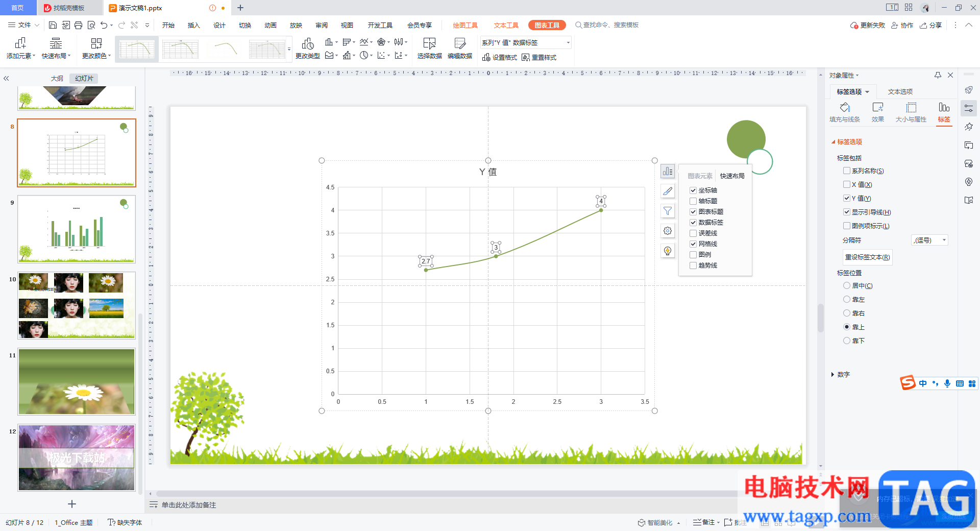Click the chart elements button beside chart

coord(668,172)
